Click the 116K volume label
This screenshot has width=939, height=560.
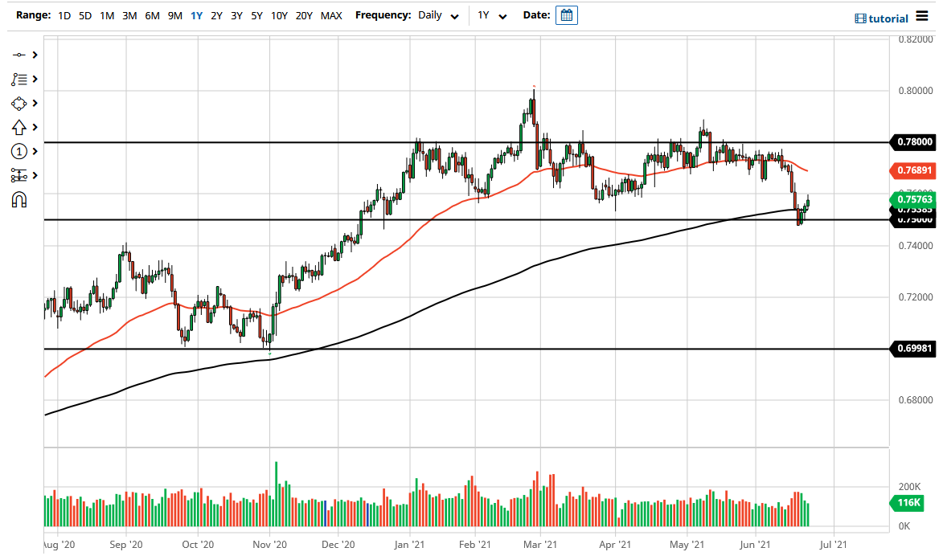pos(907,504)
